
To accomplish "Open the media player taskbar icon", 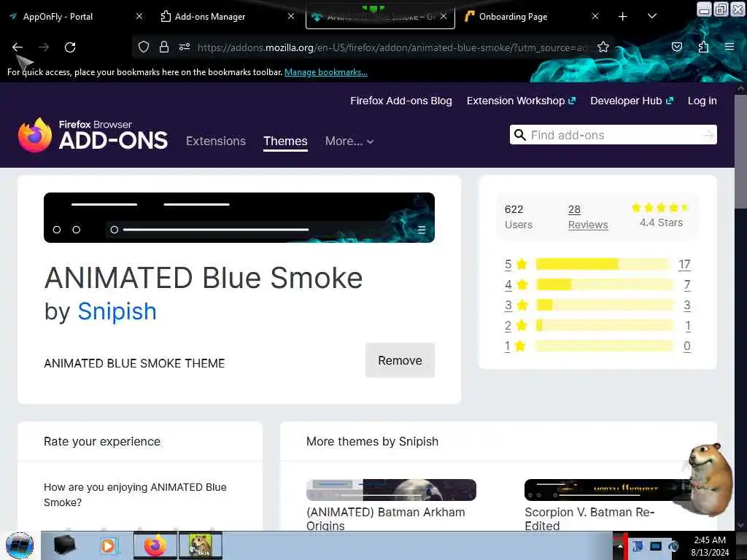I will point(109,545).
